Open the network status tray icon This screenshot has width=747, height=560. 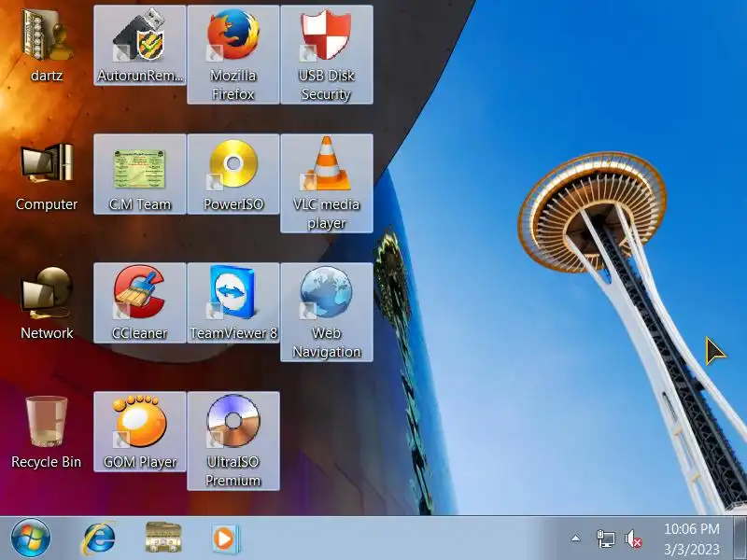605,539
